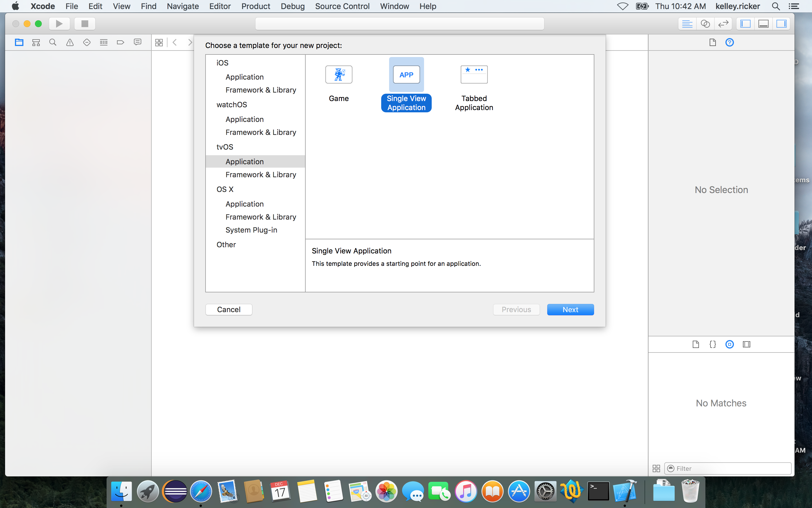Open the Symbol navigator icon
Viewport: 812px width, 508px height.
[x=36, y=42]
